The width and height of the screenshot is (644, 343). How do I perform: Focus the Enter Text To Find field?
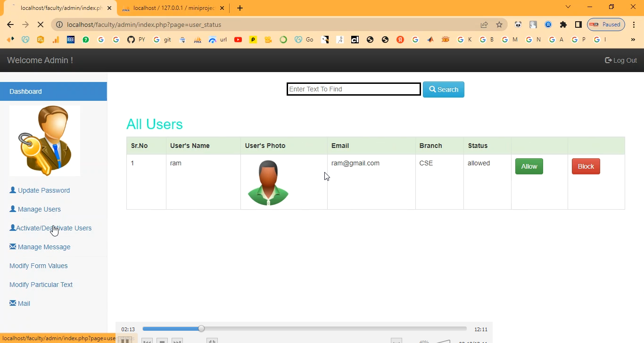(354, 89)
